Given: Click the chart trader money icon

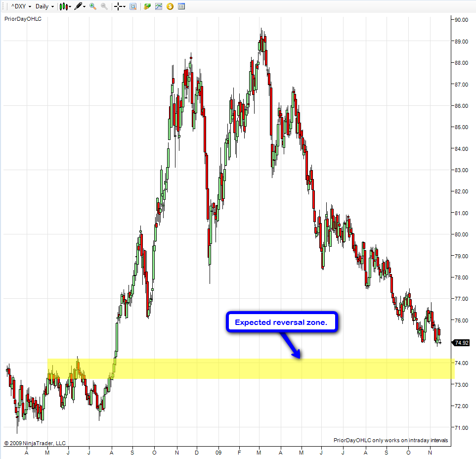Looking at the screenshot, I should (147, 6).
